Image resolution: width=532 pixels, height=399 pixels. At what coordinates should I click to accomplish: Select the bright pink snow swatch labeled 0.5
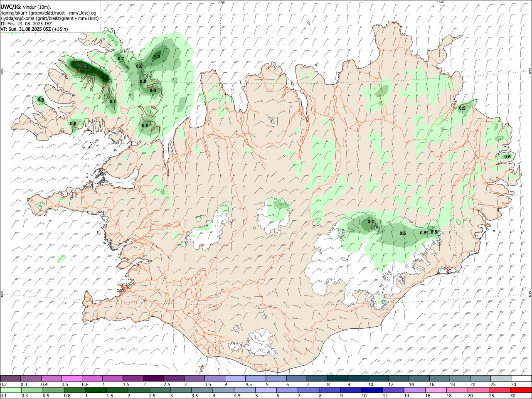[x=71, y=378]
